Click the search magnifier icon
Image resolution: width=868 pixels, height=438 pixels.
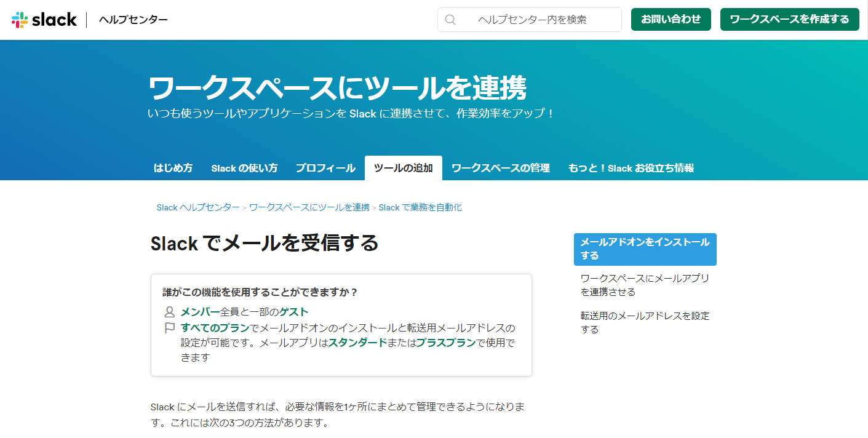pyautogui.click(x=450, y=20)
